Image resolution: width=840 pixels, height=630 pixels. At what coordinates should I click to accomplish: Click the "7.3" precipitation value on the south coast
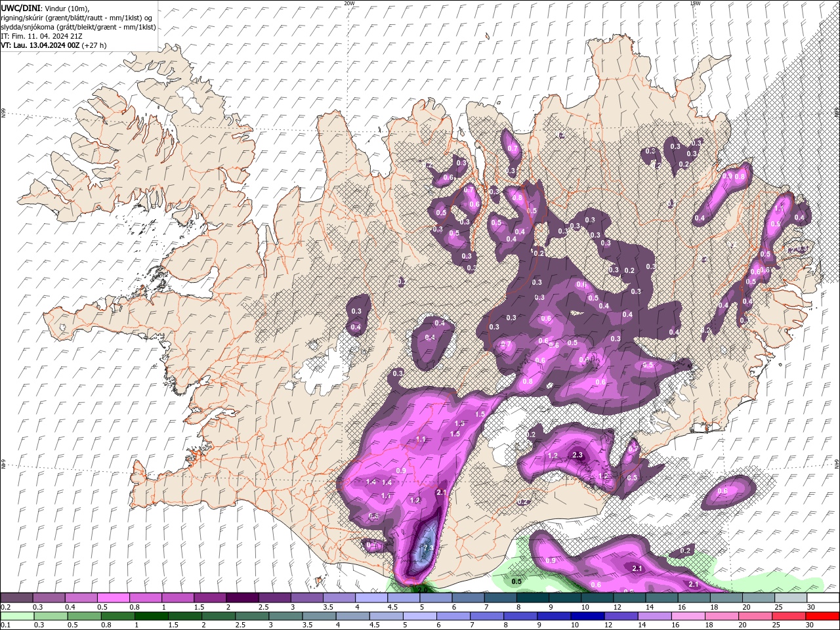429,547
